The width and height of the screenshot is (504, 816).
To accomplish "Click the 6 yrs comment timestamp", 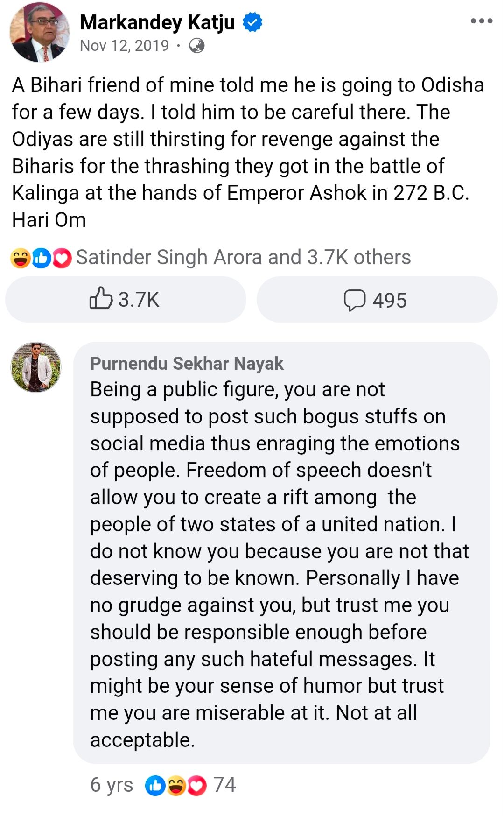I will point(112,785).
